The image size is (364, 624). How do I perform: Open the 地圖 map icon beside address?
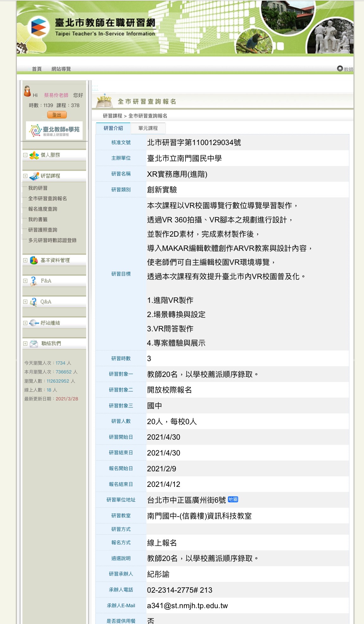[x=233, y=500]
